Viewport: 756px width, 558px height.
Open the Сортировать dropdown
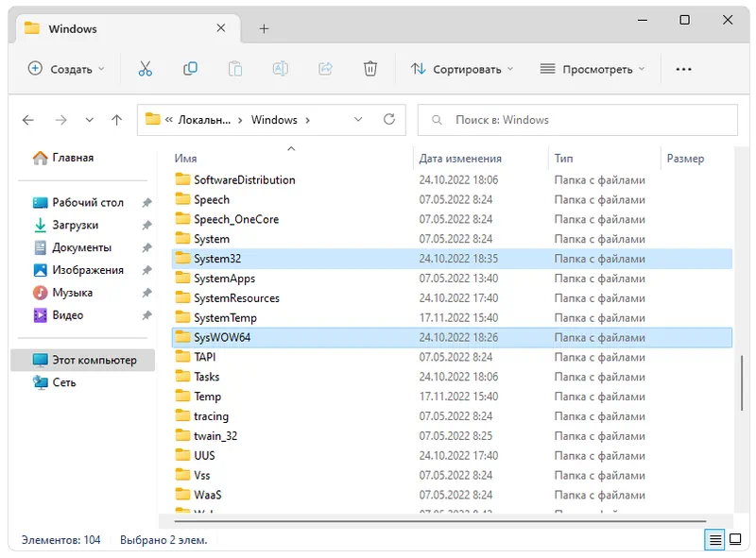(462, 69)
